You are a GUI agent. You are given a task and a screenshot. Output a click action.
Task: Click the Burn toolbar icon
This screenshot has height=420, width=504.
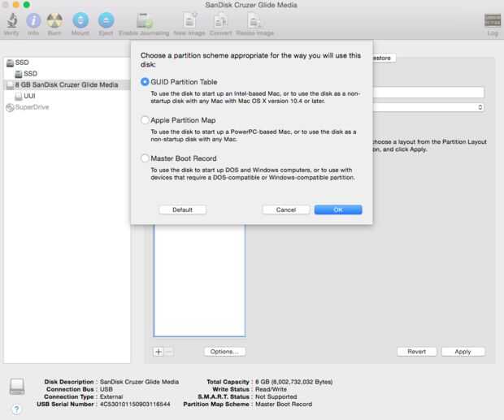click(x=54, y=21)
